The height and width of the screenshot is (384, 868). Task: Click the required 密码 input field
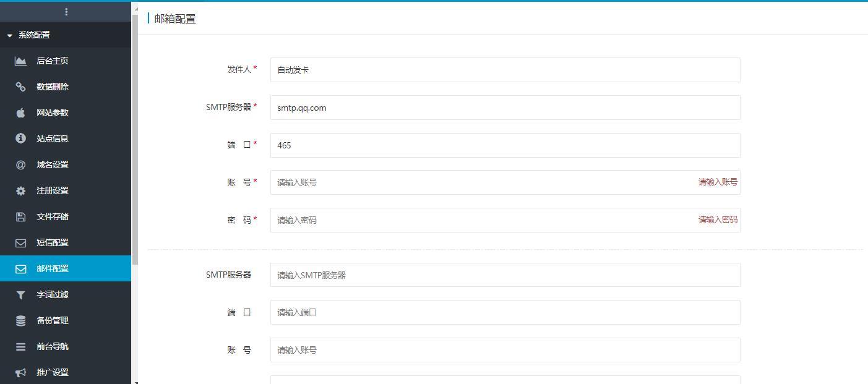pos(505,220)
